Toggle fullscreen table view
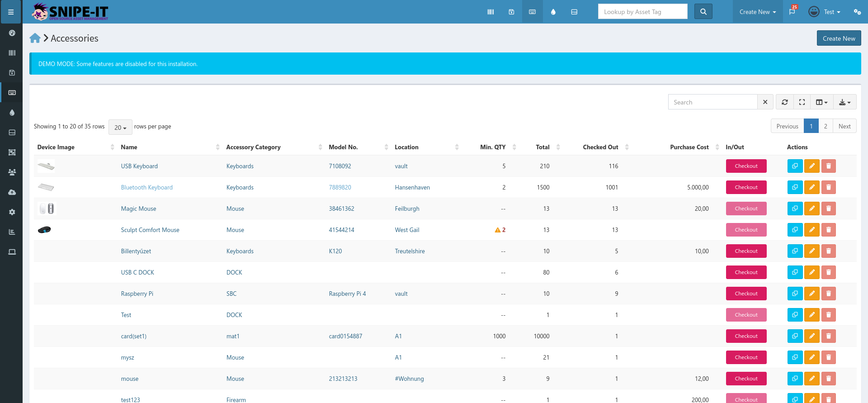 pos(802,102)
